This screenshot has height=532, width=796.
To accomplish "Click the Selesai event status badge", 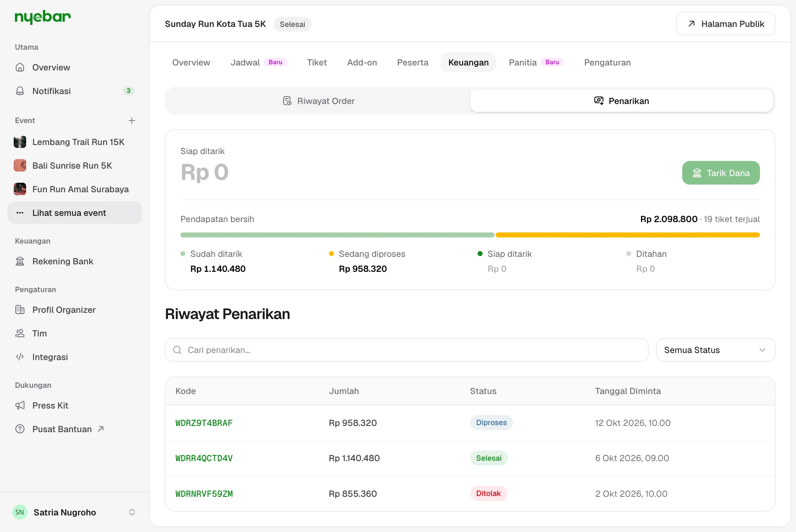I will [292, 24].
